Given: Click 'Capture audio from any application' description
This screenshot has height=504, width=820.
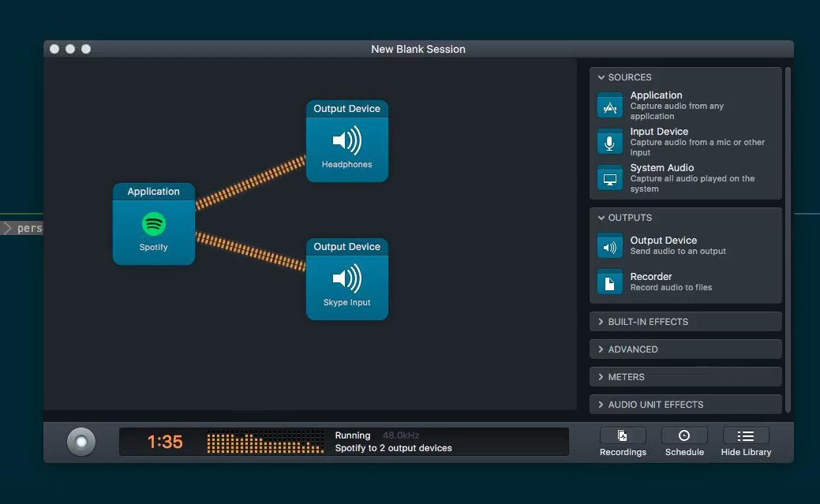Looking at the screenshot, I should tap(676, 111).
